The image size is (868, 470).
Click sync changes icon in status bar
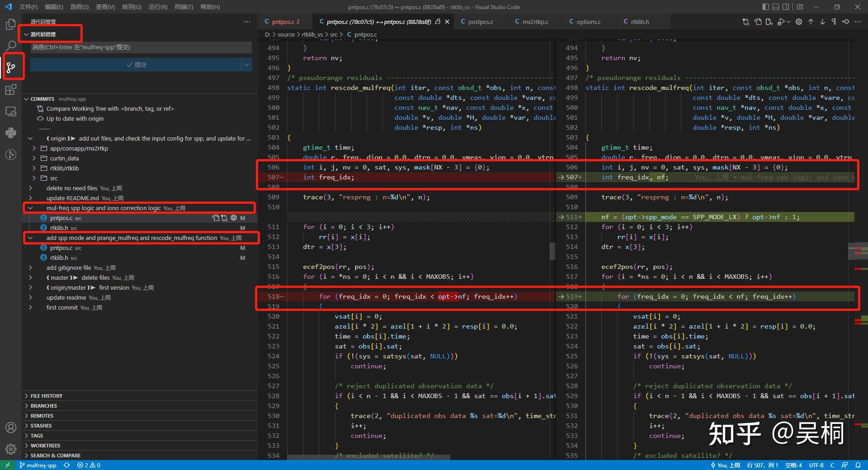pyautogui.click(x=67, y=465)
